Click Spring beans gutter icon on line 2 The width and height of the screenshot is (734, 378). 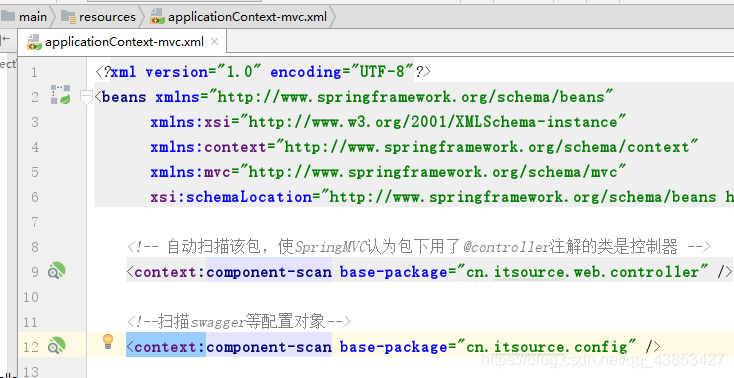(60, 95)
